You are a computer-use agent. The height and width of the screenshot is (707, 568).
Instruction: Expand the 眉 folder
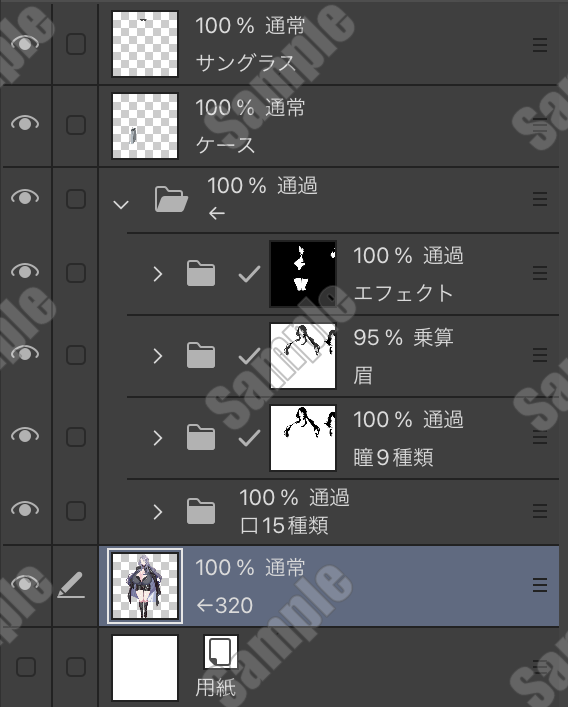(x=157, y=356)
